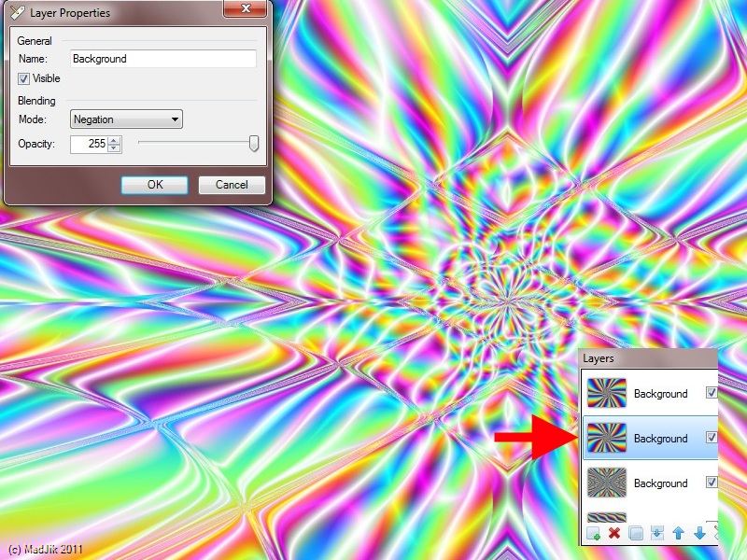Move layer down with blue down arrow
The height and width of the screenshot is (560, 747).
699,533
